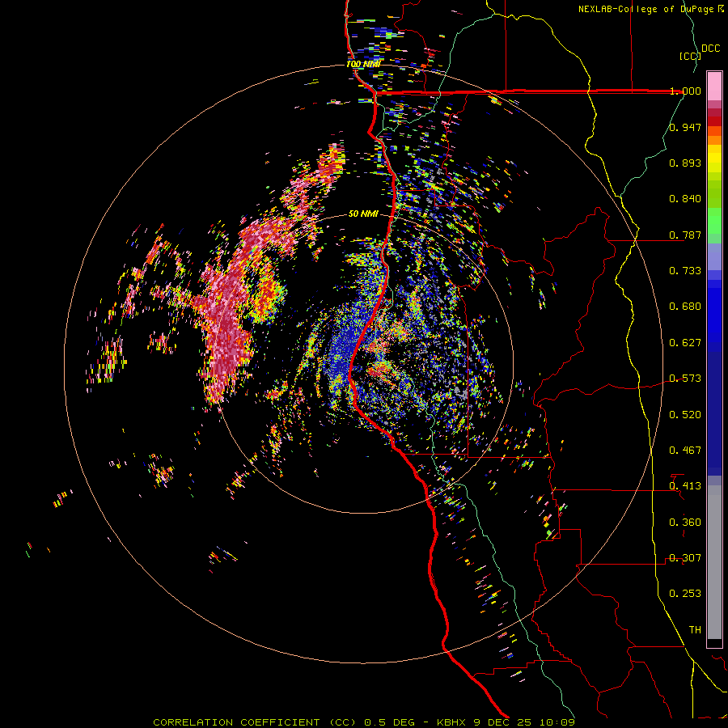Click the TH threshold label on legend

(695, 630)
